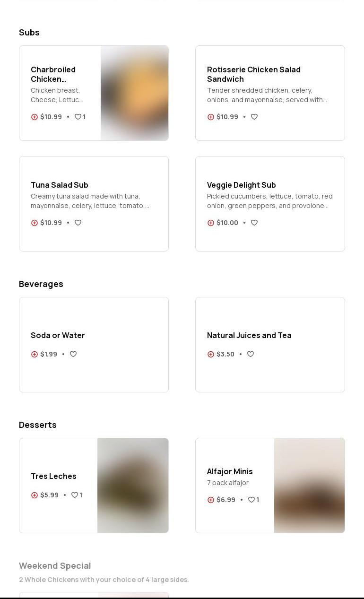Add Soda or Water plus icon
Screen dimensions: 364x599
35,354
